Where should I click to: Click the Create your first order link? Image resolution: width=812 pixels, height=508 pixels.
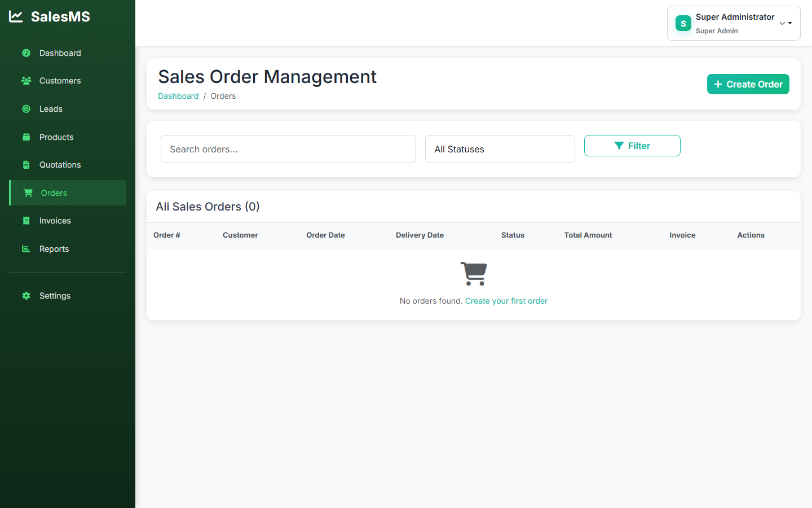pyautogui.click(x=506, y=301)
